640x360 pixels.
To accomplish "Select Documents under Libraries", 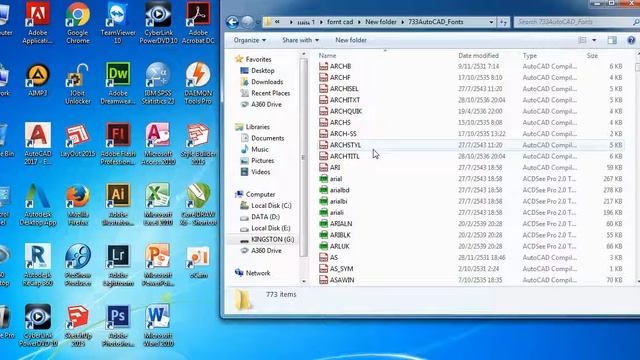I will coord(267,138).
